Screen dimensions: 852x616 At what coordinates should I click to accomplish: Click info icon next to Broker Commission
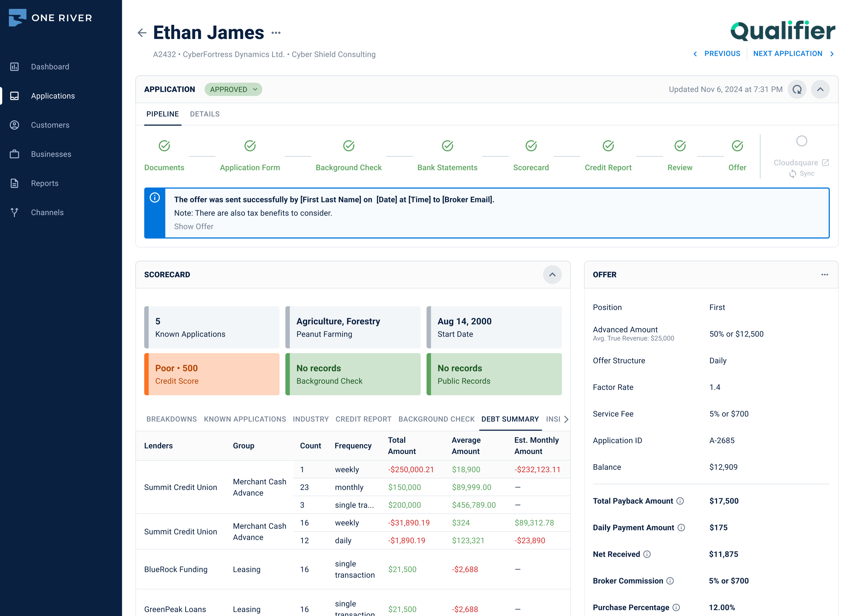click(670, 581)
